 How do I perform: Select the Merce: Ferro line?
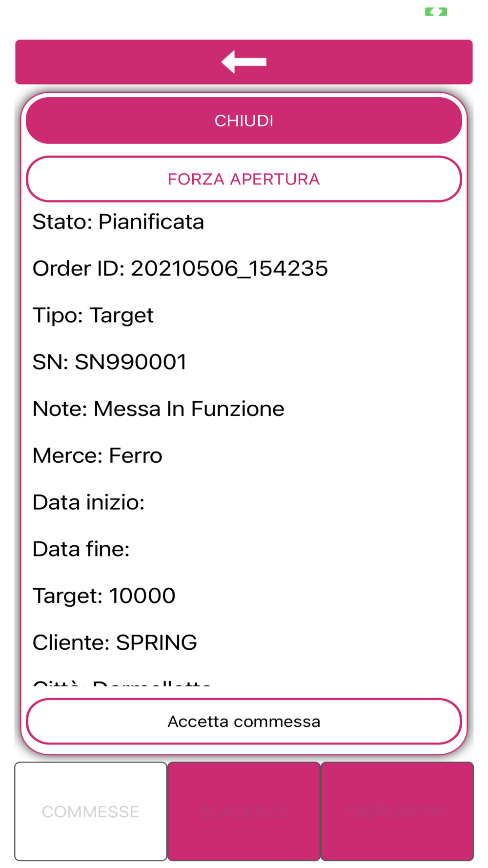pos(98,455)
